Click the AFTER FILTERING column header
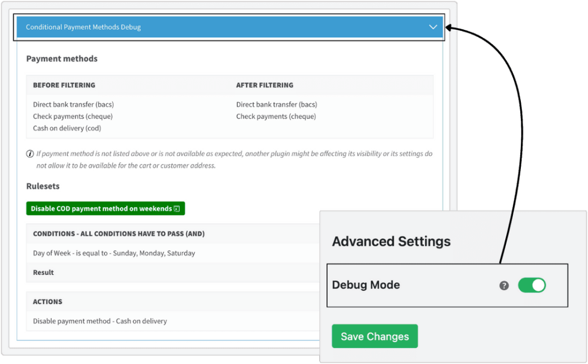588x364 pixels. 265,85
